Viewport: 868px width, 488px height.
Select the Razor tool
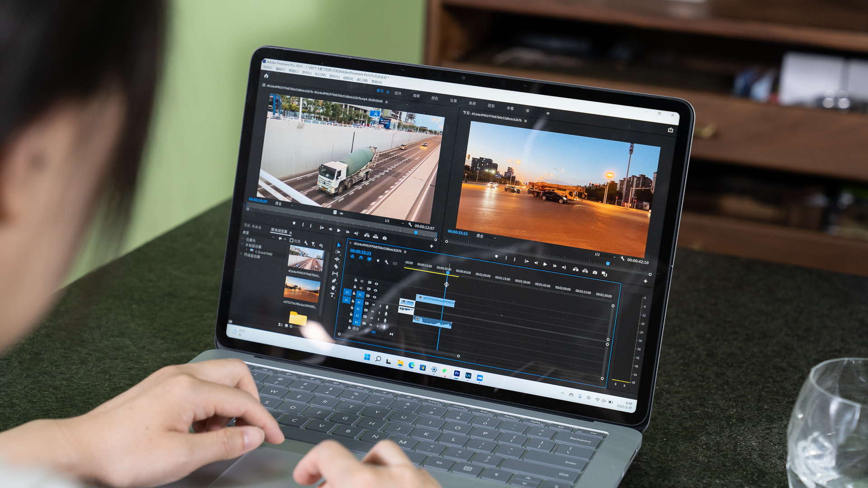[x=336, y=266]
